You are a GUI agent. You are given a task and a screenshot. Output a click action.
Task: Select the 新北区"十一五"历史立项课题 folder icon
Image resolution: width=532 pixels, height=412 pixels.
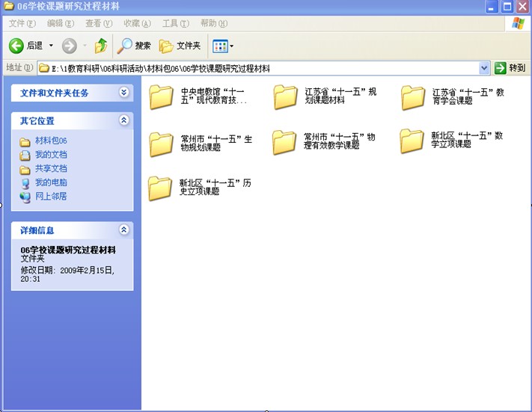tap(160, 188)
